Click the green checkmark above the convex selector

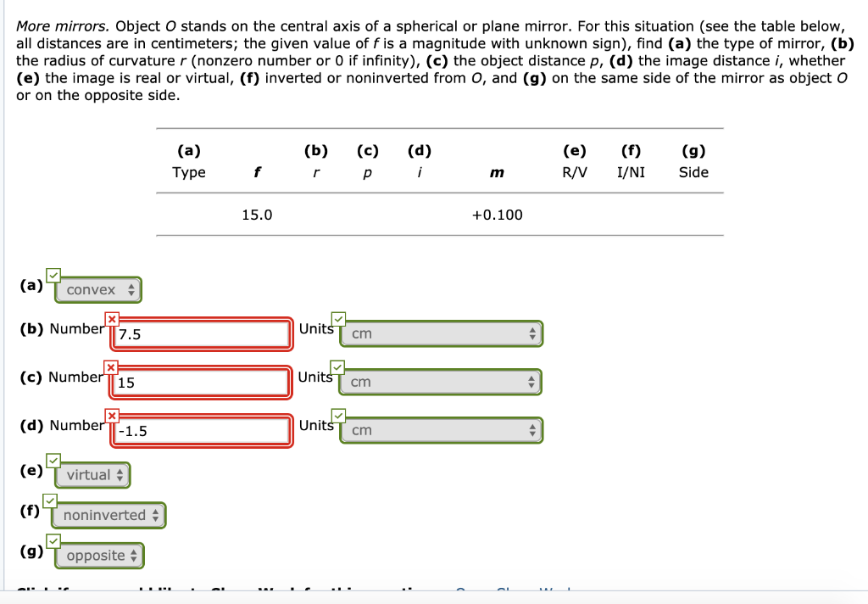pyautogui.click(x=53, y=273)
